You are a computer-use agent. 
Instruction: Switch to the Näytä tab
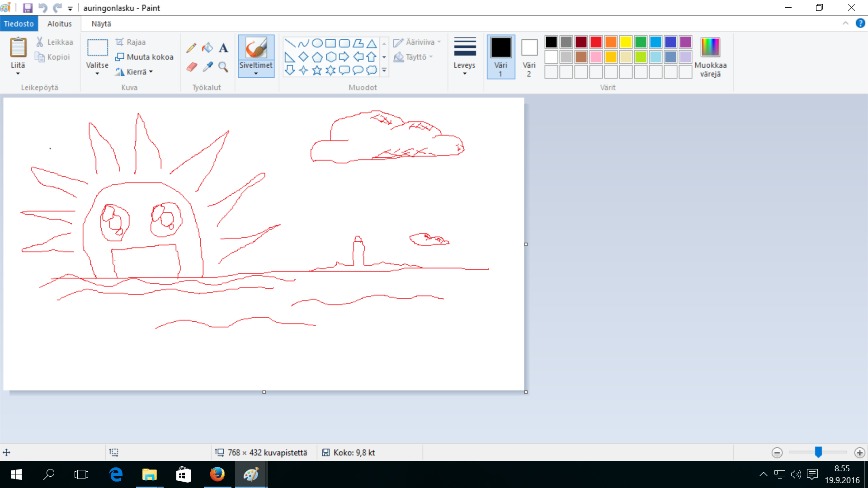coord(101,23)
